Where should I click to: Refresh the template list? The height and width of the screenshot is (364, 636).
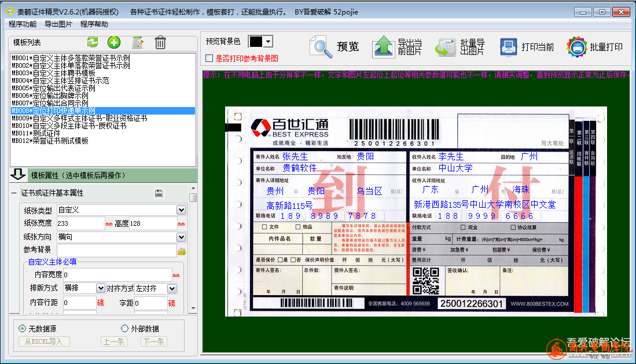(x=93, y=42)
